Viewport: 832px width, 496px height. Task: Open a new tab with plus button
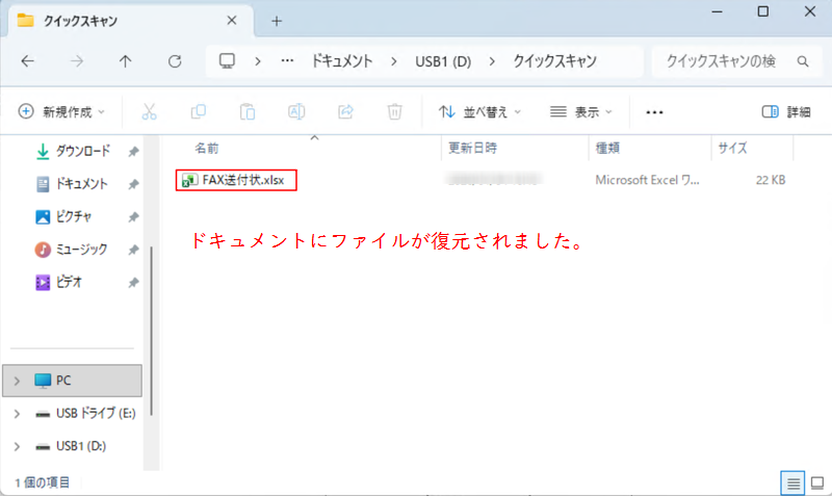point(277,20)
